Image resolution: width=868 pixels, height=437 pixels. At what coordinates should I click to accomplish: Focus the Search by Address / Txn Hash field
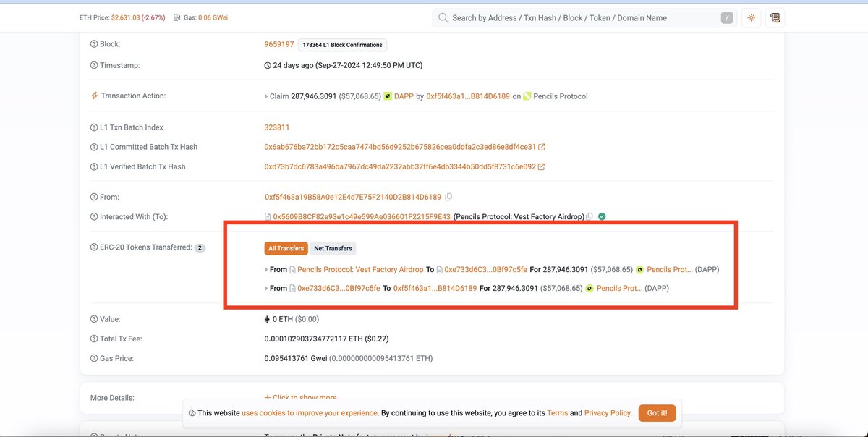pos(584,18)
